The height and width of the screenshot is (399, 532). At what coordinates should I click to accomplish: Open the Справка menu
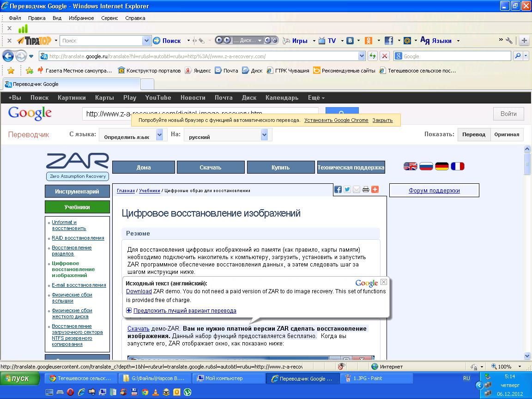click(x=135, y=18)
